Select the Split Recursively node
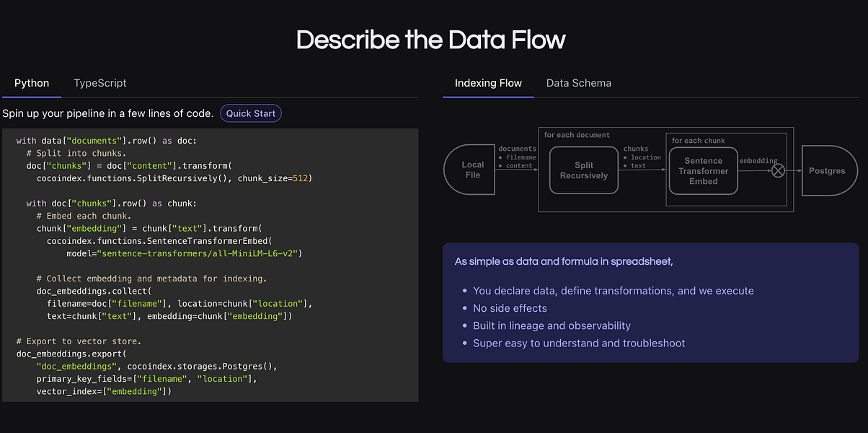The width and height of the screenshot is (868, 433). (x=584, y=170)
